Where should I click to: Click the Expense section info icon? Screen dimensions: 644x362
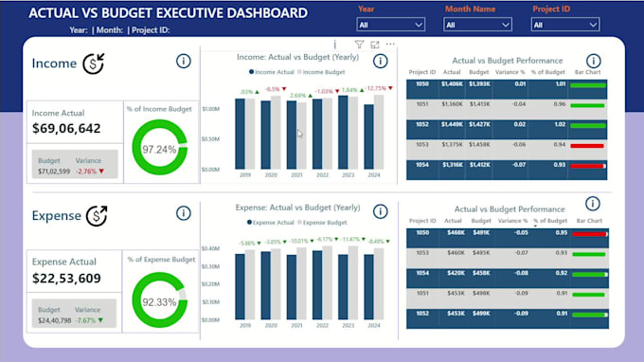pyautogui.click(x=183, y=213)
